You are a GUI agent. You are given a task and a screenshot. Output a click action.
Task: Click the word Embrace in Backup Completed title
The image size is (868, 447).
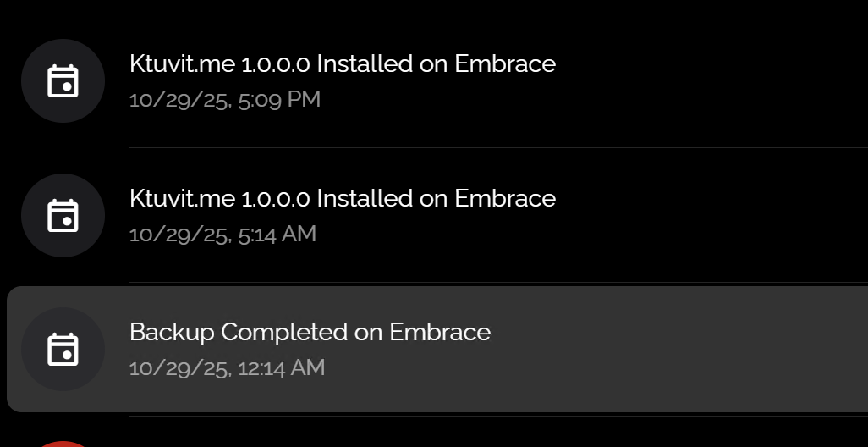[439, 332]
